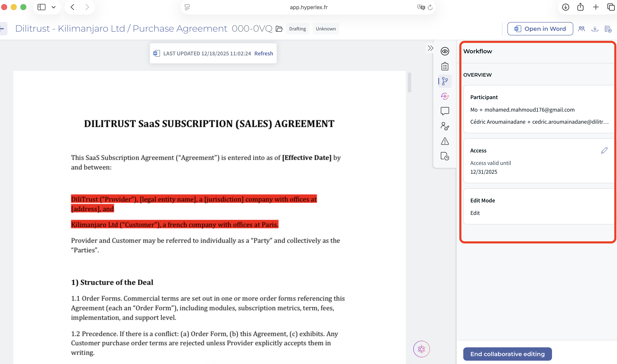This screenshot has width=617, height=364.
Task: Click the Drafting status tag
Action: [297, 29]
